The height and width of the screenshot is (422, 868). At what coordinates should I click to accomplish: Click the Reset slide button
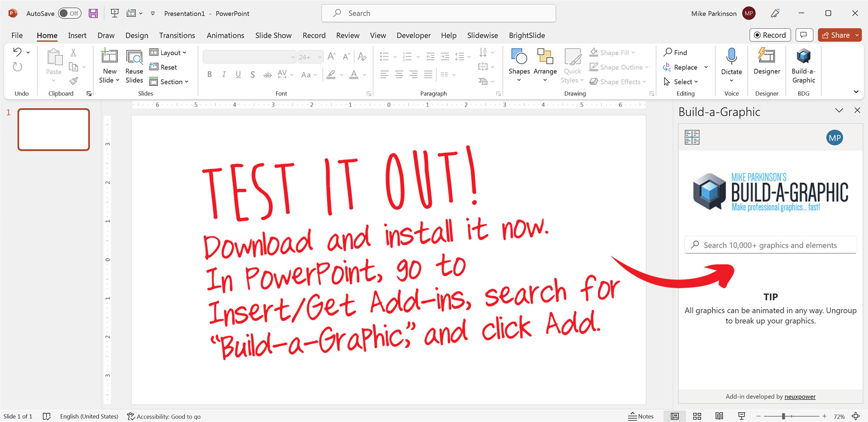coord(163,67)
